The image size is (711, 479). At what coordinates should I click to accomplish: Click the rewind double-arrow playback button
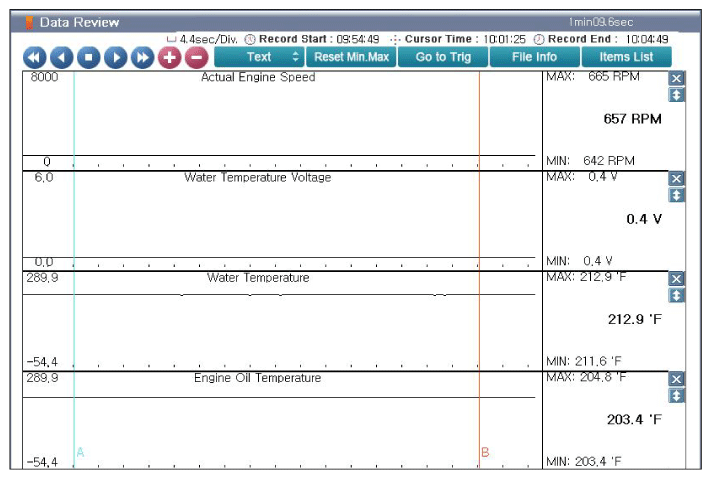pos(35,58)
